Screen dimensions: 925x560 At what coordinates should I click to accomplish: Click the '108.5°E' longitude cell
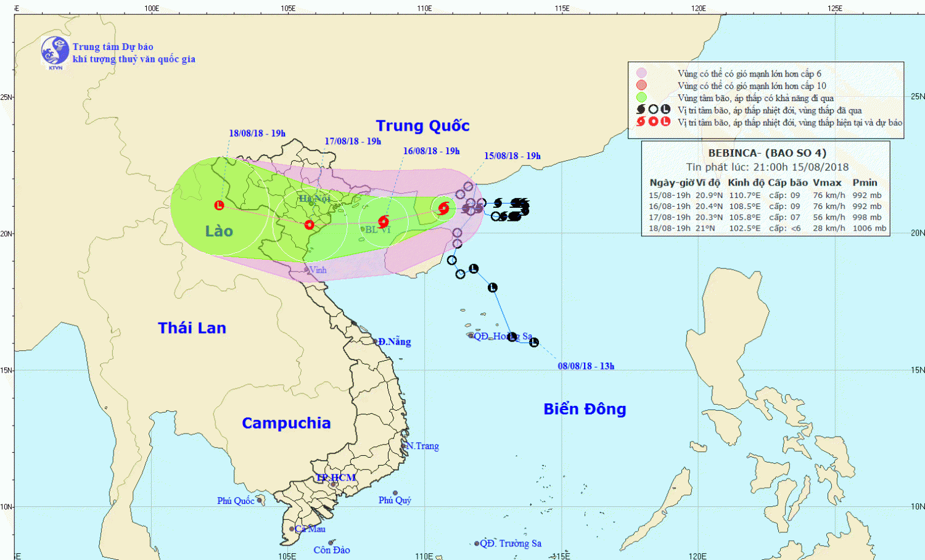[745, 207]
